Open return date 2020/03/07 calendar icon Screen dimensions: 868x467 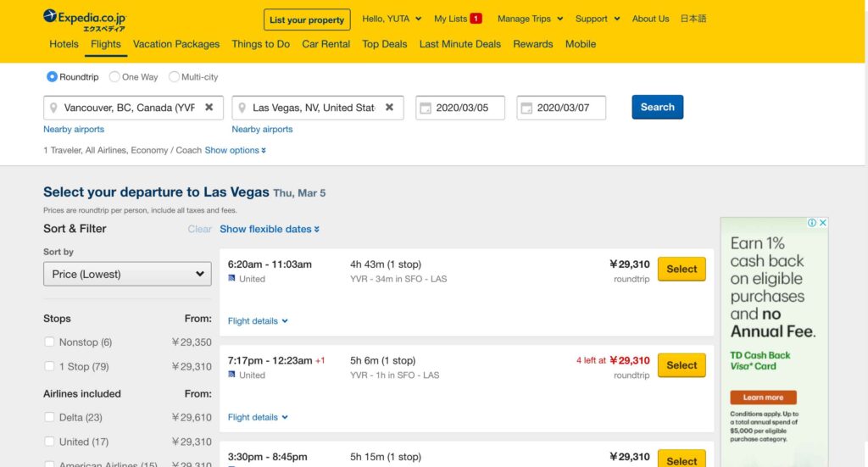coord(526,108)
